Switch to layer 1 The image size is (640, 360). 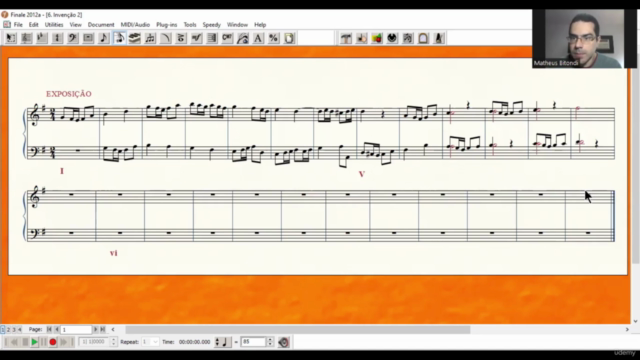point(3,329)
